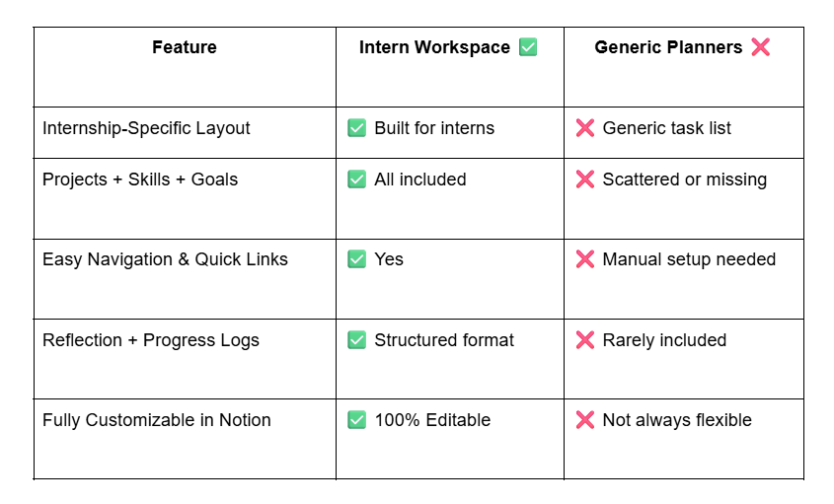Click green checkmark next to All included
The height and width of the screenshot is (504, 834).
[357, 180]
